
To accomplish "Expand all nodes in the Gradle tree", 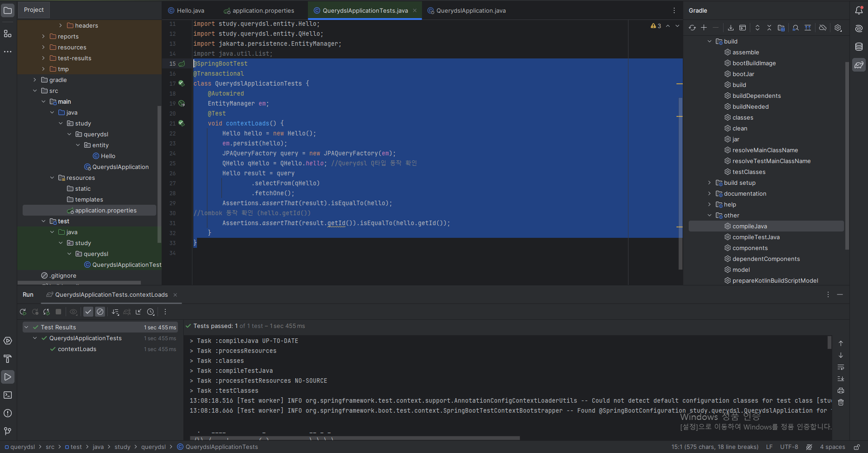I will click(x=758, y=28).
